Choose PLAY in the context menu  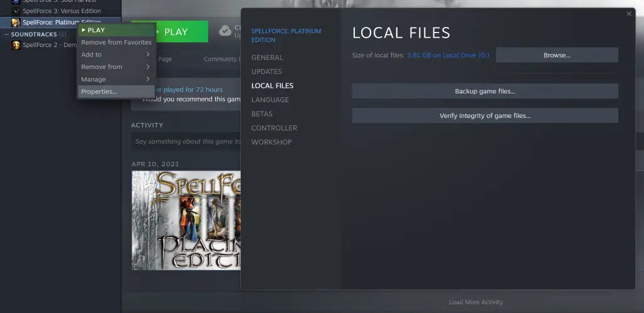(116, 30)
